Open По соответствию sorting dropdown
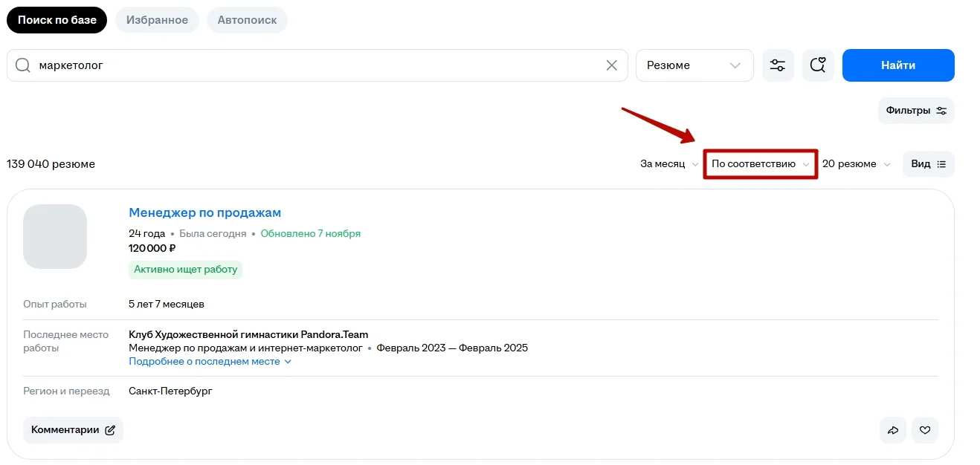 pyautogui.click(x=760, y=164)
